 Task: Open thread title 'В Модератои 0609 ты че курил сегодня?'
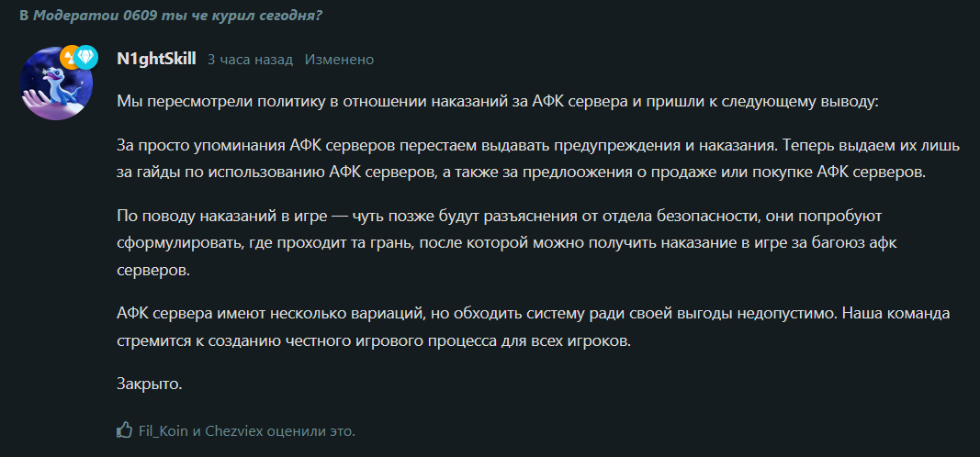(171, 16)
